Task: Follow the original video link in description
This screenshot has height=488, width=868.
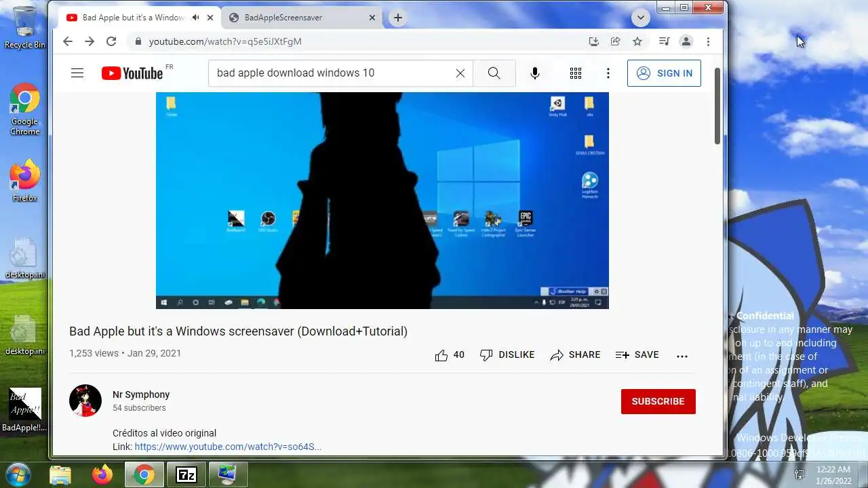Action: [228, 447]
